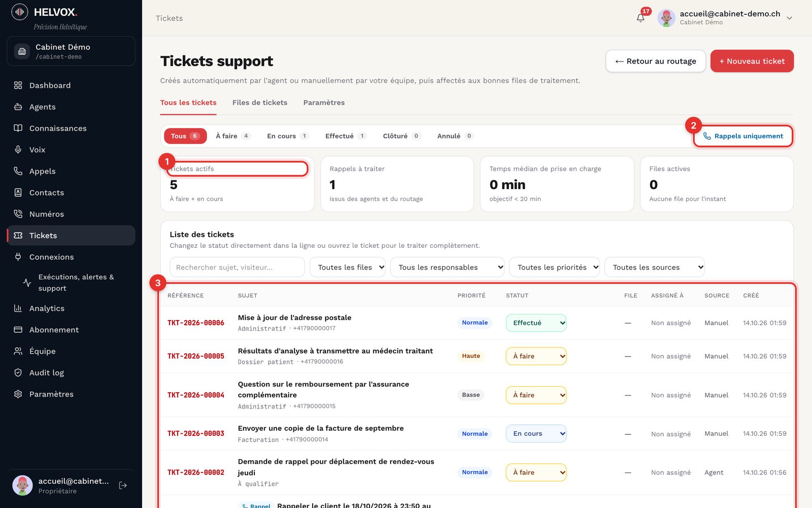Filter tickets by Clôturé status

coord(401,136)
